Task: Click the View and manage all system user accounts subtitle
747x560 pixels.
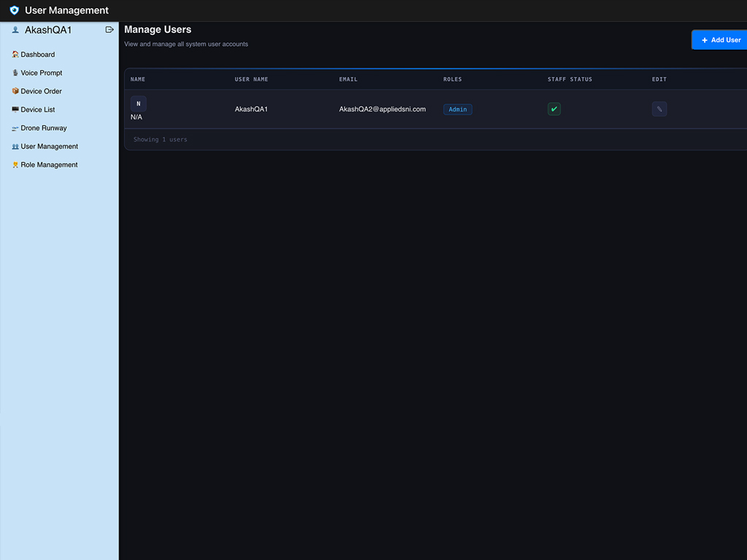Action: (186, 44)
